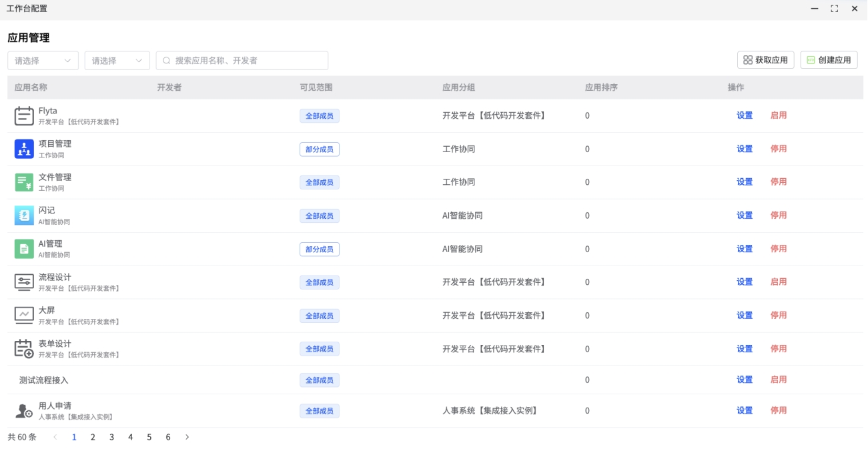Open 设置 for 大屏

tap(745, 315)
